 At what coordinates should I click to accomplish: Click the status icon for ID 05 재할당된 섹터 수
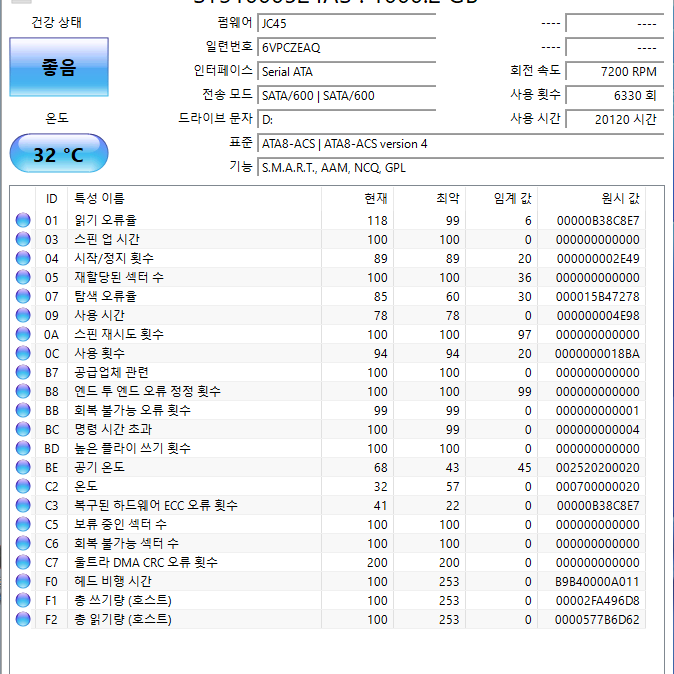click(23, 277)
